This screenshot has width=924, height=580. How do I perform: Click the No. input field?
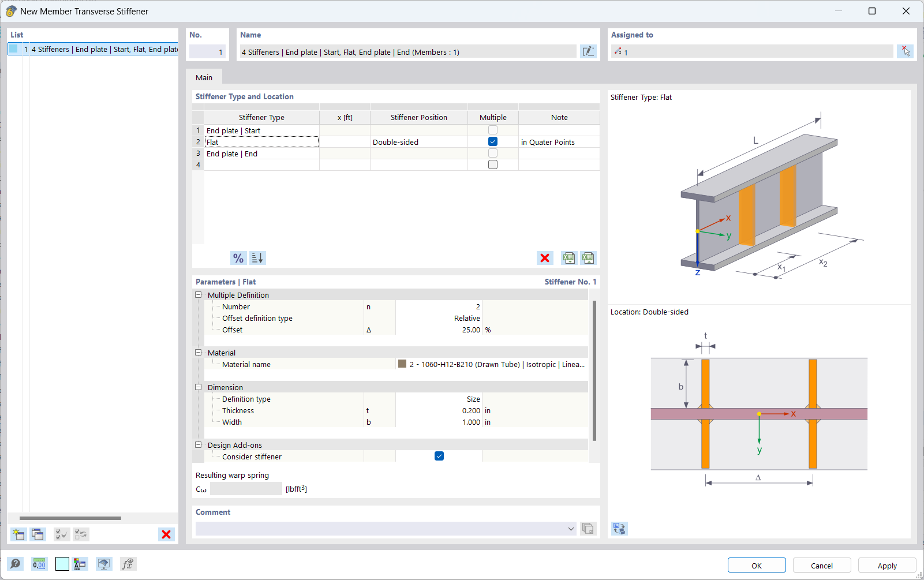[x=207, y=52]
